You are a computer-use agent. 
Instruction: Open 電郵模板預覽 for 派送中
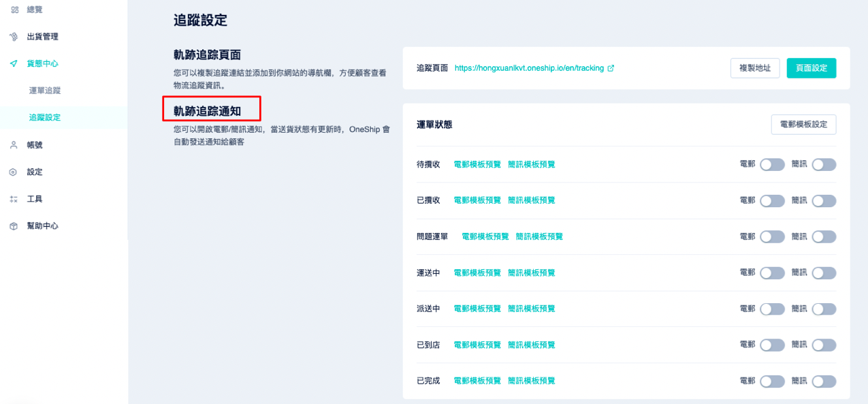[x=477, y=309]
